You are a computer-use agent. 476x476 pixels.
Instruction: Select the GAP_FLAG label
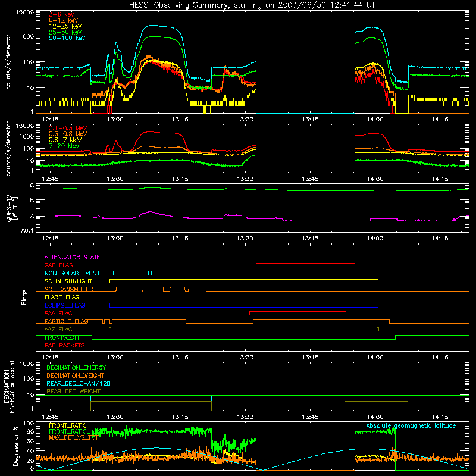[x=58, y=265]
